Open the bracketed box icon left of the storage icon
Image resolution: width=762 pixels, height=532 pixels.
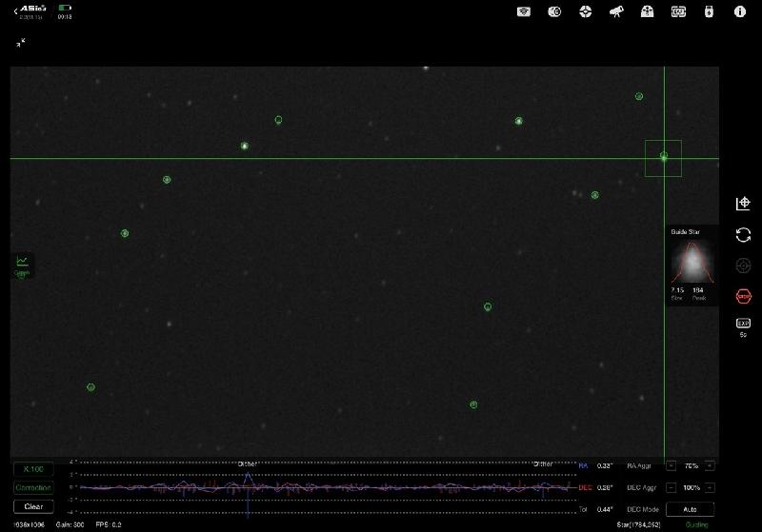click(678, 11)
